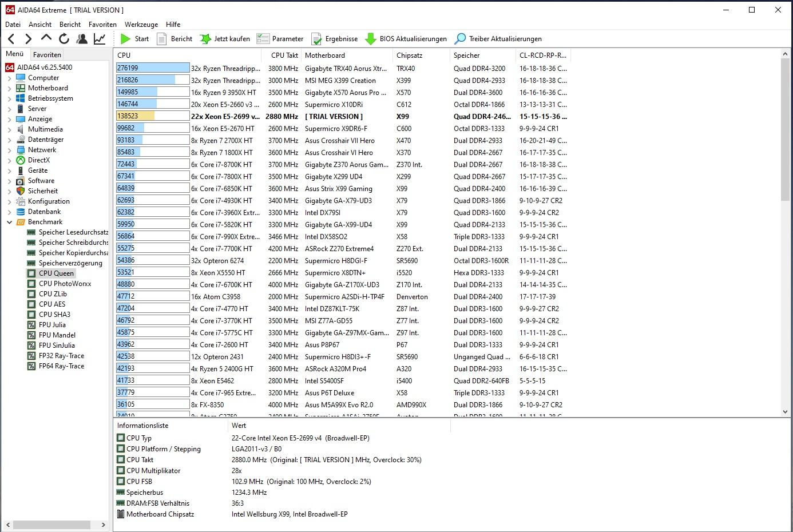This screenshot has width=793, height=532.
Task: Select Betriebssystem Windows icon entry
Action: pyautogui.click(x=21, y=98)
